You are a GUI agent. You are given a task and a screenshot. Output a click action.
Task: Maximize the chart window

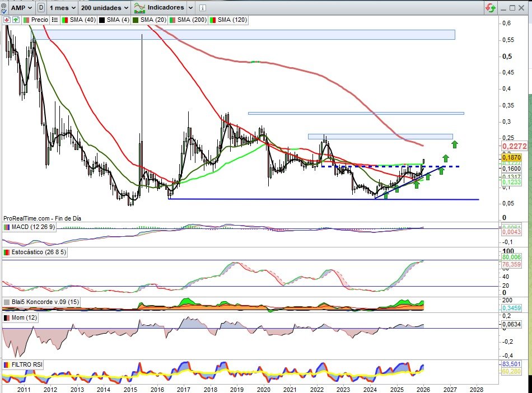[512, 8]
